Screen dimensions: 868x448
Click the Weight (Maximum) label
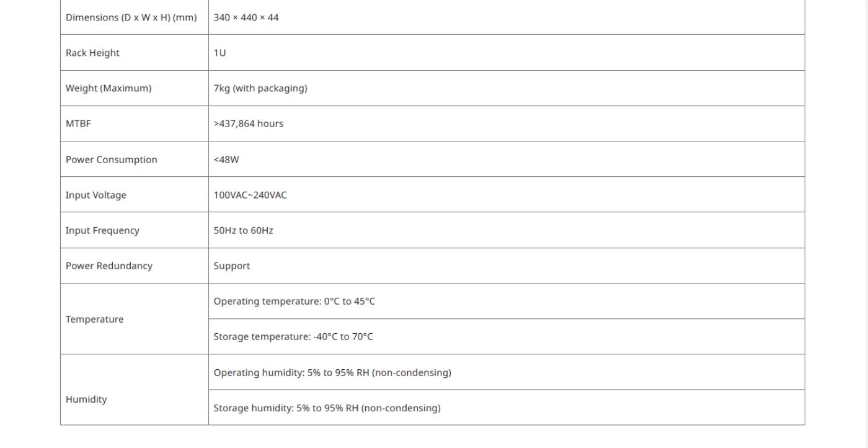click(x=108, y=88)
